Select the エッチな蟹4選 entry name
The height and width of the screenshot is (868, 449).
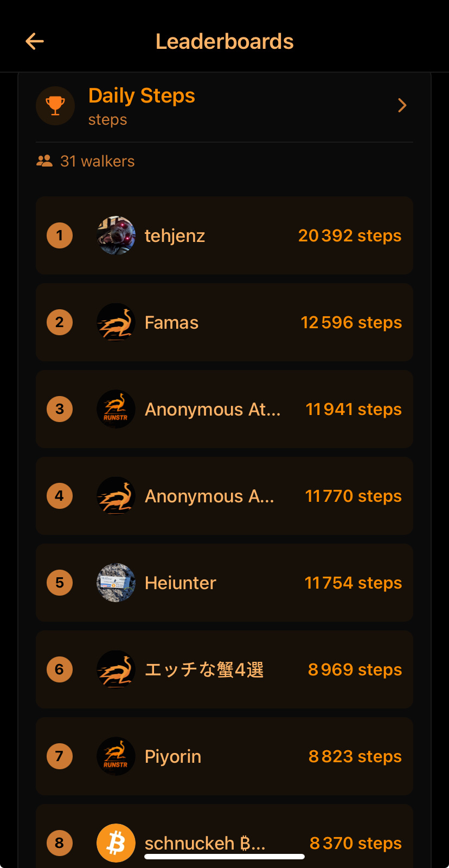pos(204,670)
